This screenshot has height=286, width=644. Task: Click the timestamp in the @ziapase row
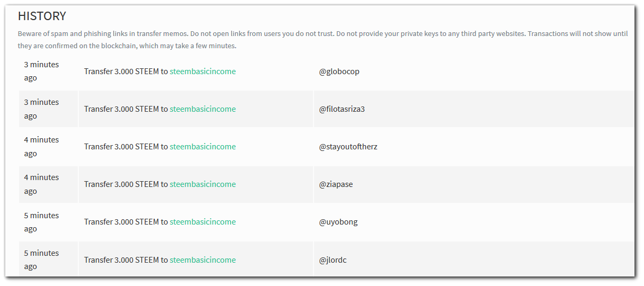coord(41,184)
